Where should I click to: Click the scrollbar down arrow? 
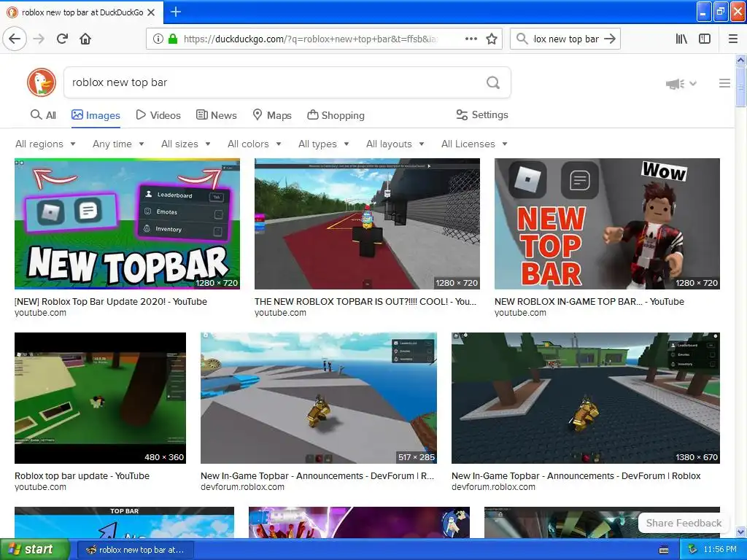740,532
